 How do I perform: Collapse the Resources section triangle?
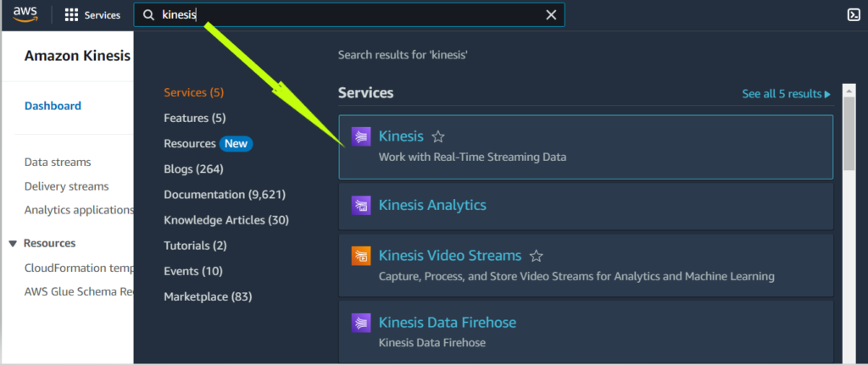[x=14, y=244]
